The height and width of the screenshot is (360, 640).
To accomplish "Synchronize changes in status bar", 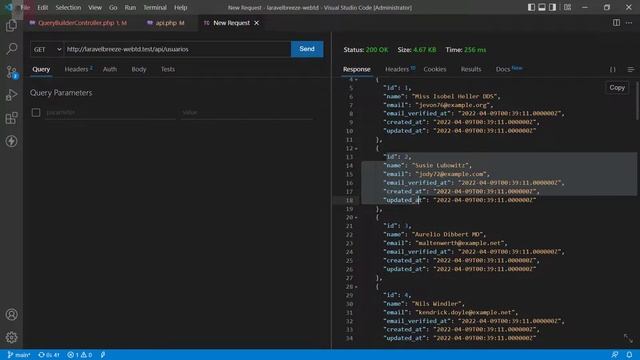I will [49, 355].
